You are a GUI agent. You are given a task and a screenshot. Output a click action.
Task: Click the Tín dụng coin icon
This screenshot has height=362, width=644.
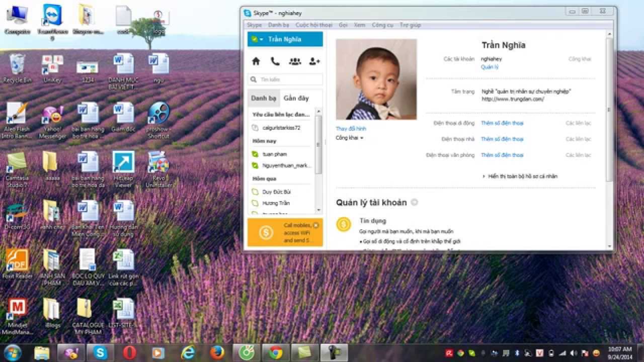tap(344, 224)
